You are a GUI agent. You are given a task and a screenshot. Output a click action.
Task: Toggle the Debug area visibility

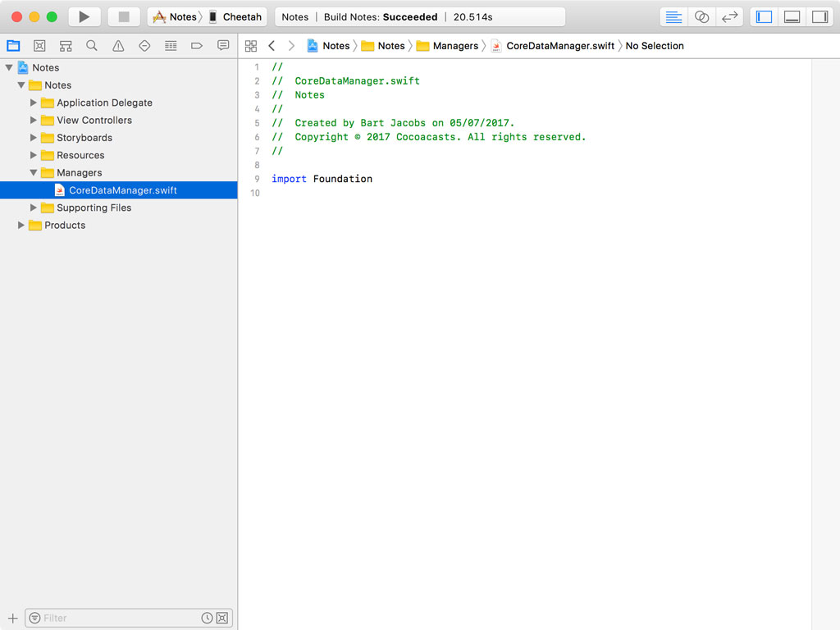click(x=791, y=16)
